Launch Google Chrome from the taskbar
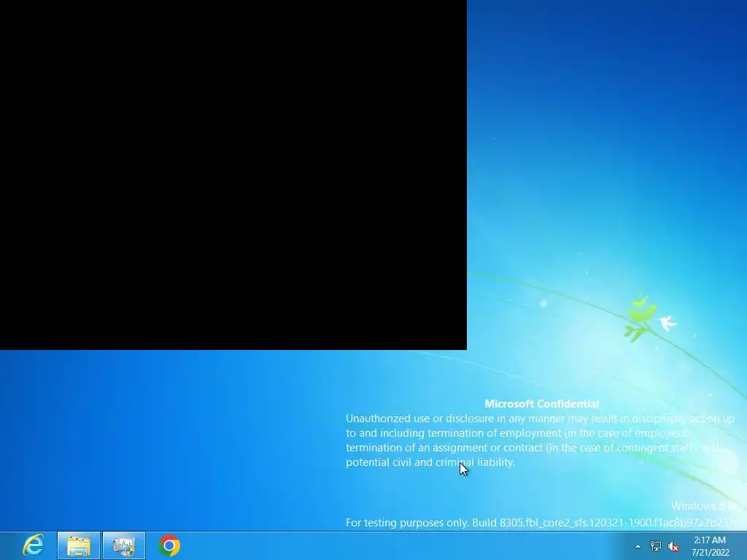This screenshot has width=747, height=560. [169, 545]
